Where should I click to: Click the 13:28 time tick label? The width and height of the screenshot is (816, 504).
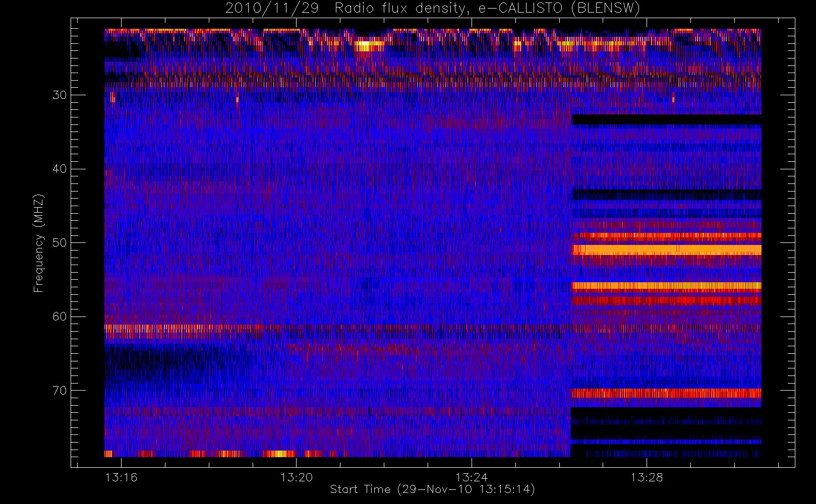pyautogui.click(x=647, y=477)
